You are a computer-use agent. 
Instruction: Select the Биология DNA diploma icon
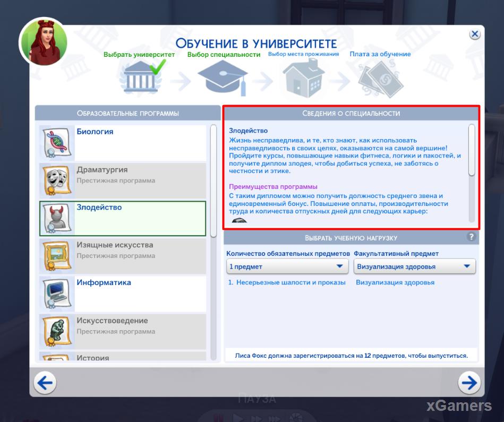57,143
